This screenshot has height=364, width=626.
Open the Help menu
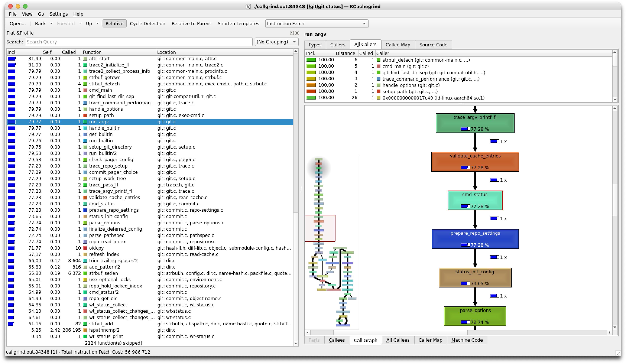[78, 14]
